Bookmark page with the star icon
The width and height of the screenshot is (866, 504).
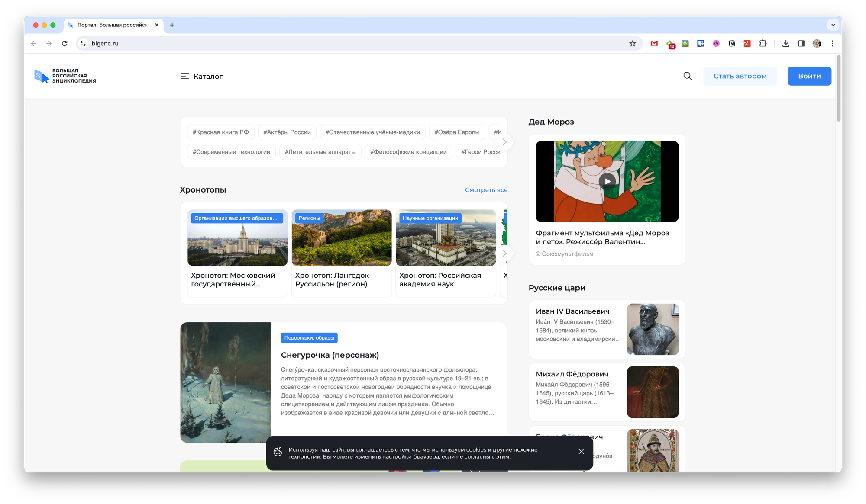coord(633,43)
